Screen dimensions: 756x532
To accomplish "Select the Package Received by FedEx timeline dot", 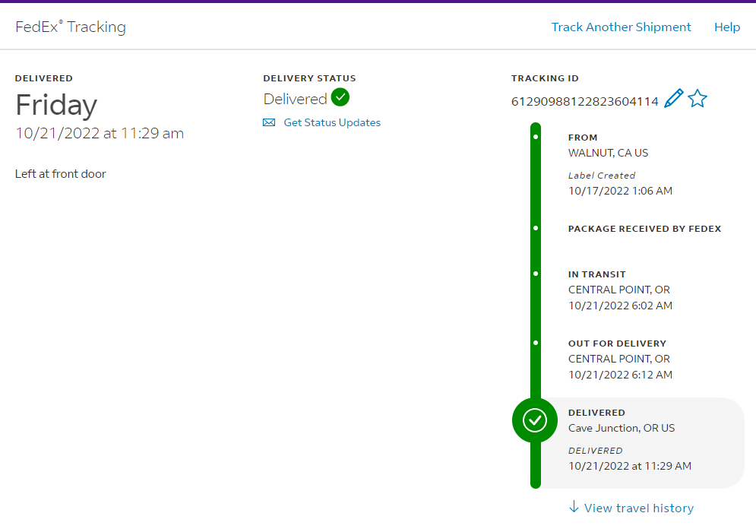I will click(536, 228).
